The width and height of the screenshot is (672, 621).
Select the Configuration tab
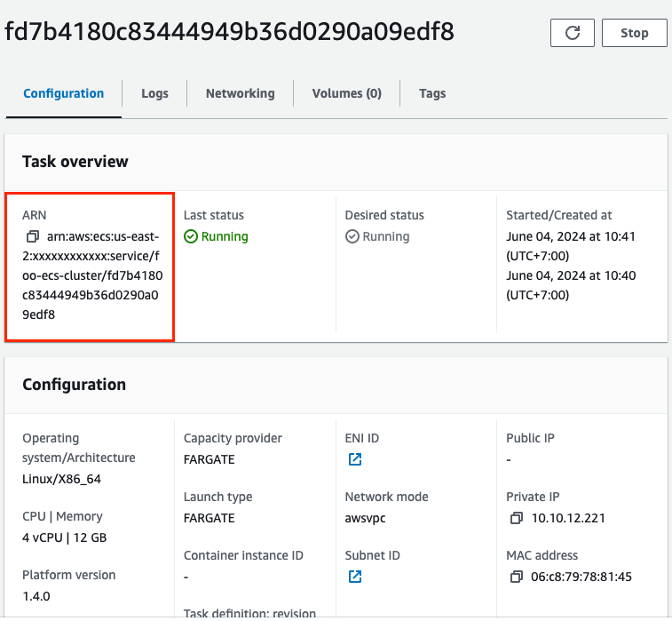click(x=63, y=93)
